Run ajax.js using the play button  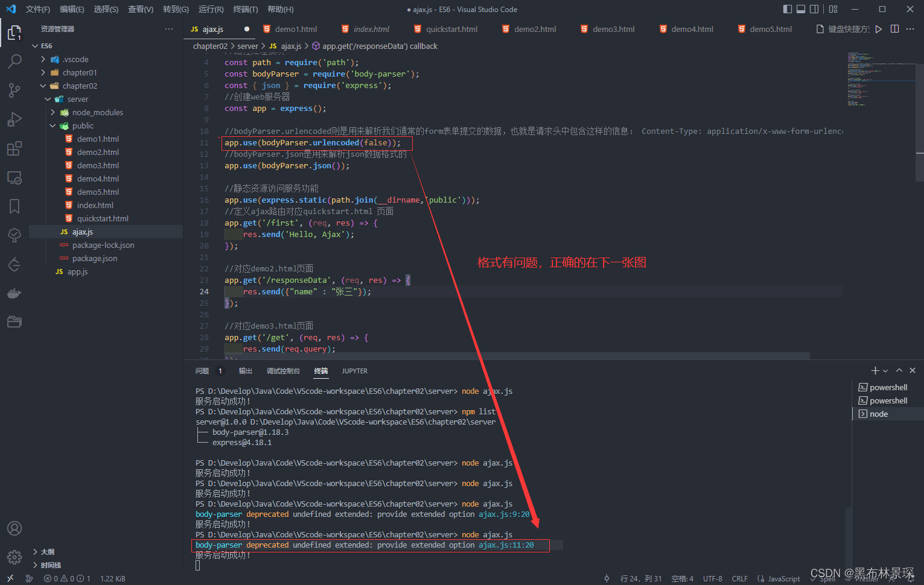tap(879, 28)
